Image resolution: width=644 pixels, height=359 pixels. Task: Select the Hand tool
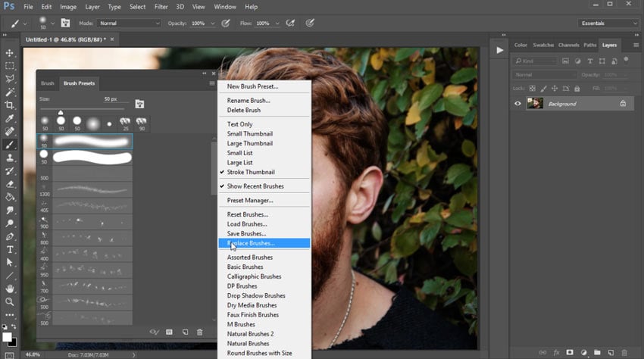[11, 289]
